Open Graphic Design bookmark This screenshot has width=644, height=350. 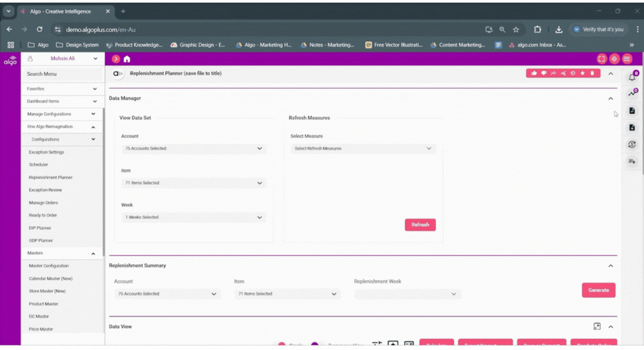pos(198,45)
